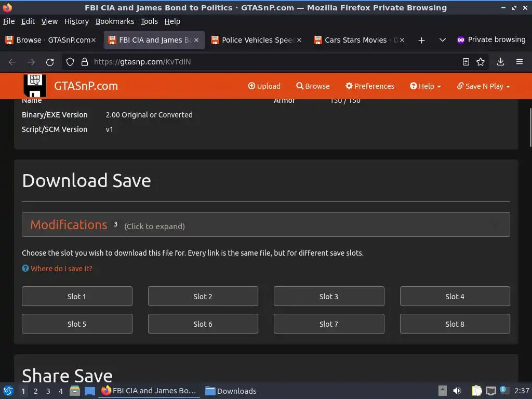Open the History menu
532x399 pixels.
coord(77,21)
